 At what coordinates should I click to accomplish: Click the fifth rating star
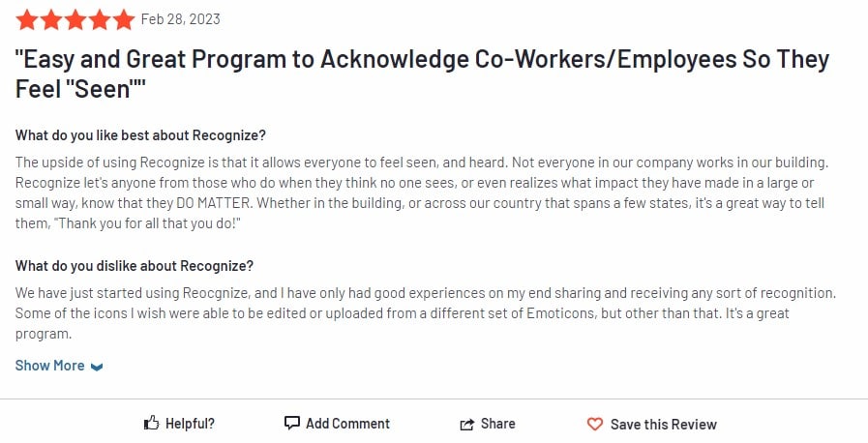[124, 20]
